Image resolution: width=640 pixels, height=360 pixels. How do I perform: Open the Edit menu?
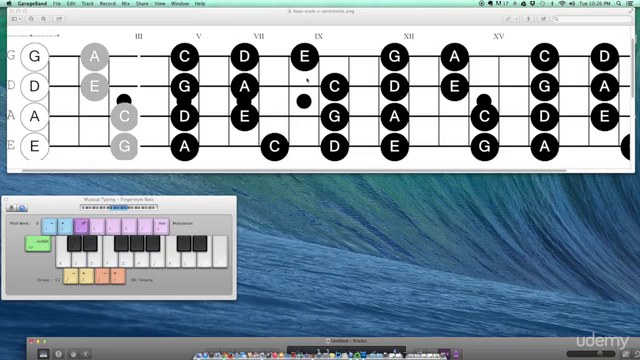point(71,3)
